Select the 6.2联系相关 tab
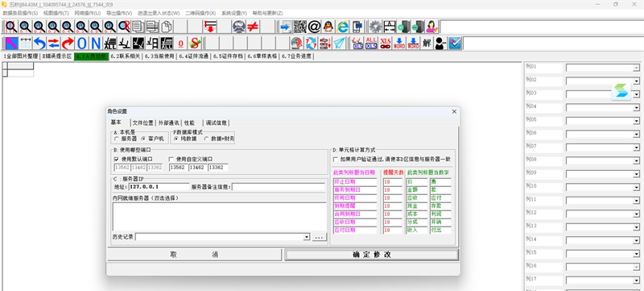The width and height of the screenshot is (644, 291). 126,56
